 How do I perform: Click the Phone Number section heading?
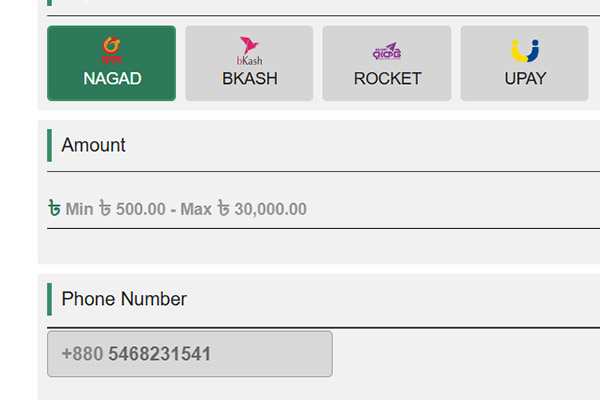pos(124,299)
